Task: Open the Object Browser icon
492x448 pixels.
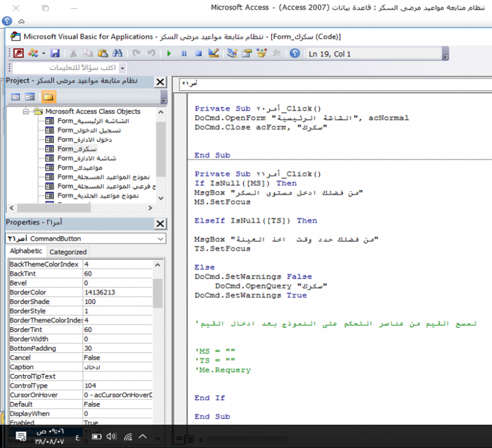Action: click(262, 53)
